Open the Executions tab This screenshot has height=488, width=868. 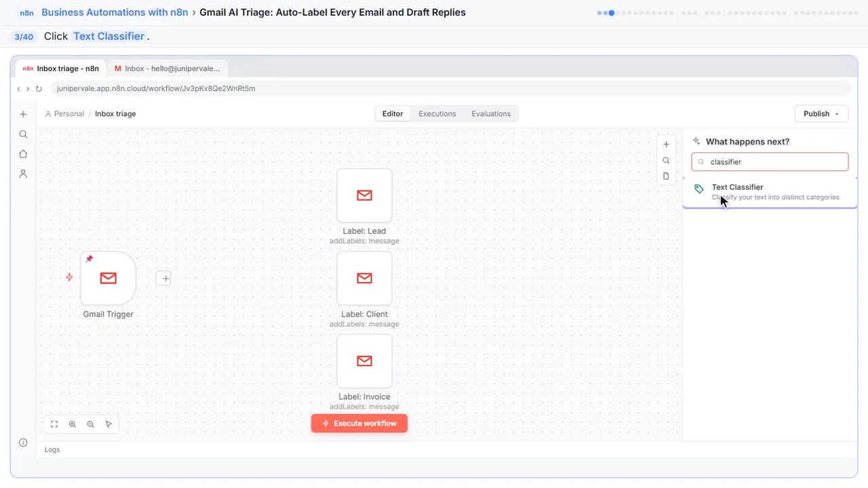[437, 114]
